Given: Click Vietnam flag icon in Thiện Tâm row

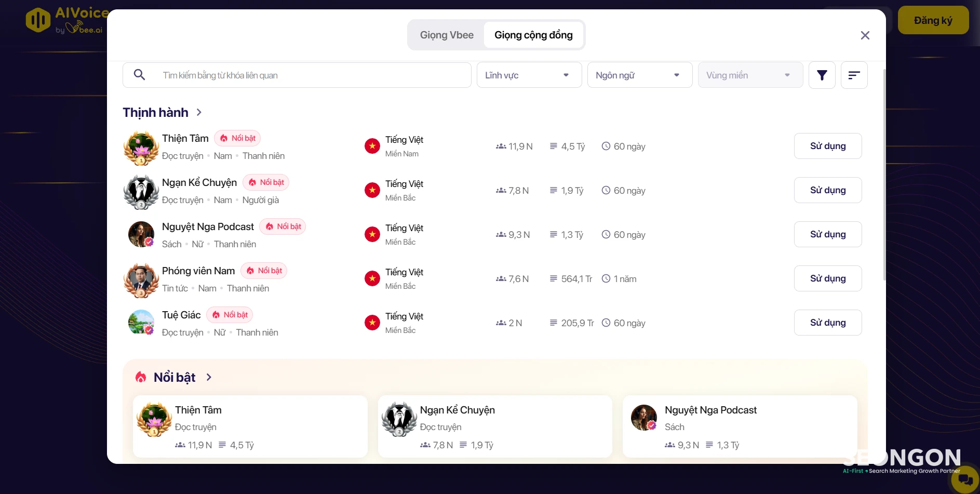Looking at the screenshot, I should click(x=372, y=146).
